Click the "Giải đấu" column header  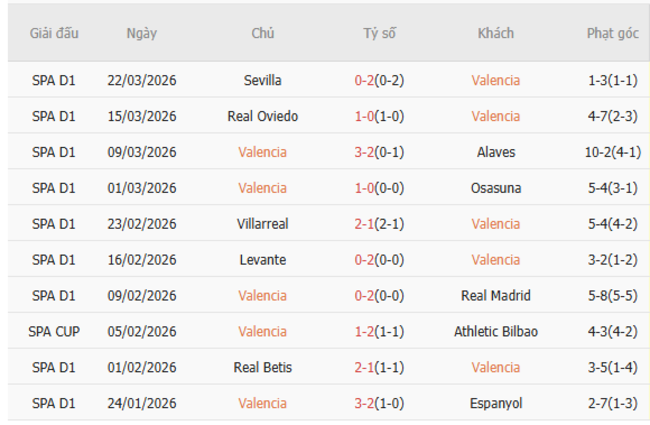tap(54, 33)
